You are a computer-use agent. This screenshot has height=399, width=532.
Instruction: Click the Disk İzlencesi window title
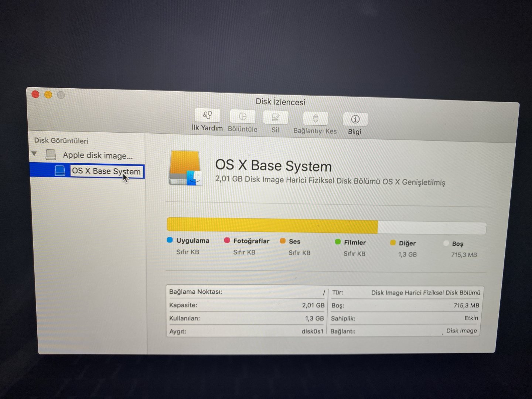pos(280,102)
